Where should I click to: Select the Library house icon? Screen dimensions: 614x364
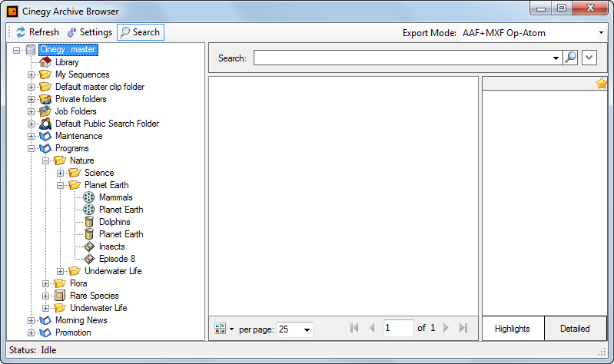click(x=45, y=62)
